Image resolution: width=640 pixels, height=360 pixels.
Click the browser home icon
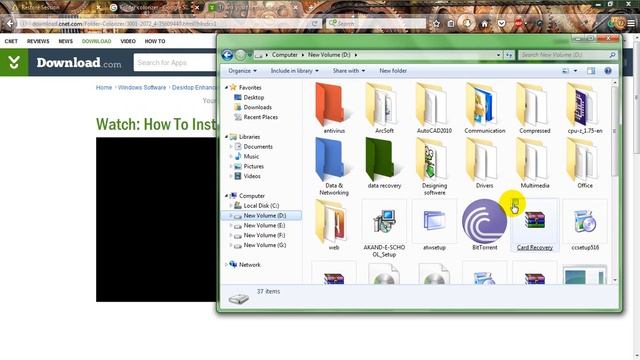coord(484,24)
